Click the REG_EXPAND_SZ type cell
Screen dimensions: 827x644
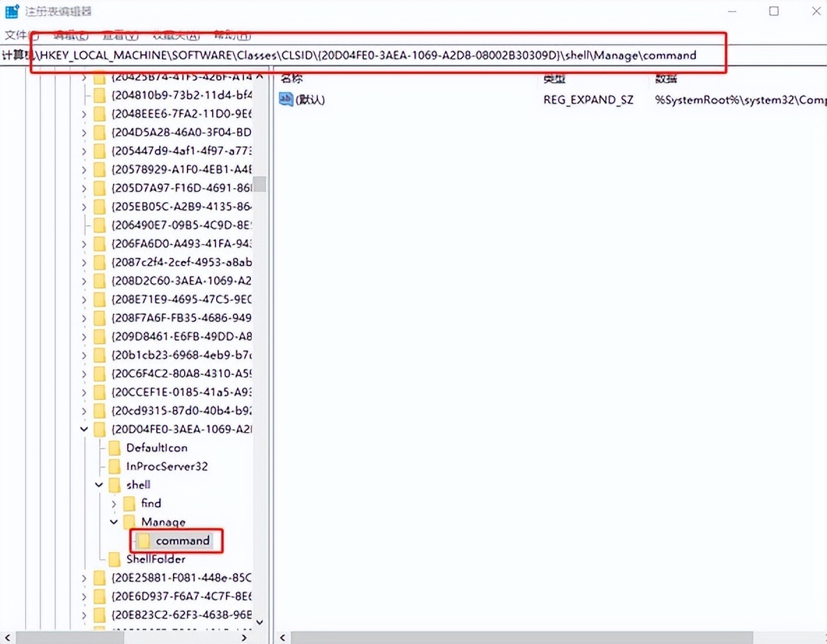588,100
